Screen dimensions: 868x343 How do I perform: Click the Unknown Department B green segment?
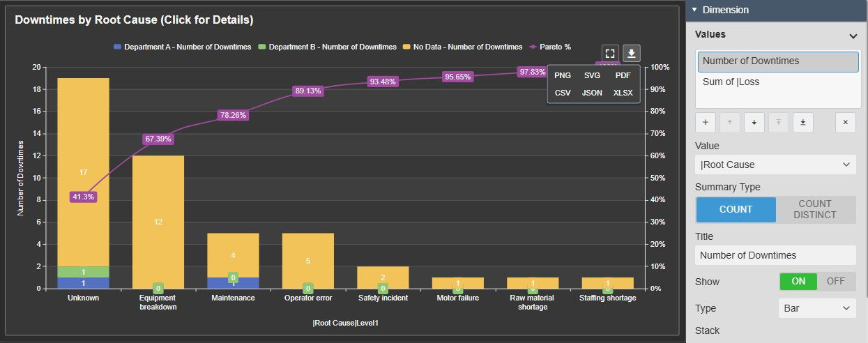[x=83, y=272]
